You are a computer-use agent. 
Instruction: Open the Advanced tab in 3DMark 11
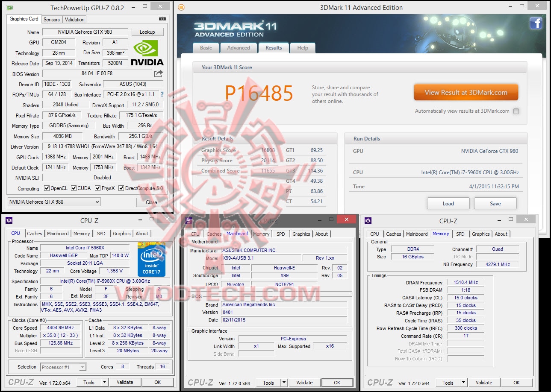(239, 48)
